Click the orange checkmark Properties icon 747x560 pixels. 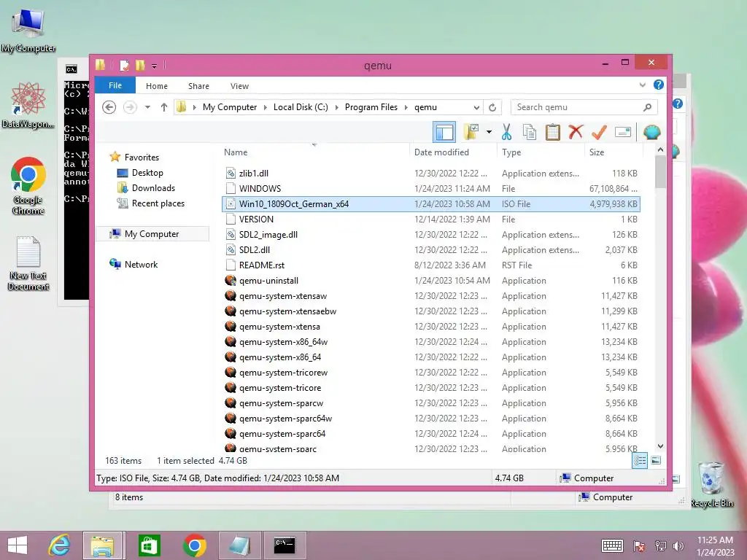pos(599,132)
